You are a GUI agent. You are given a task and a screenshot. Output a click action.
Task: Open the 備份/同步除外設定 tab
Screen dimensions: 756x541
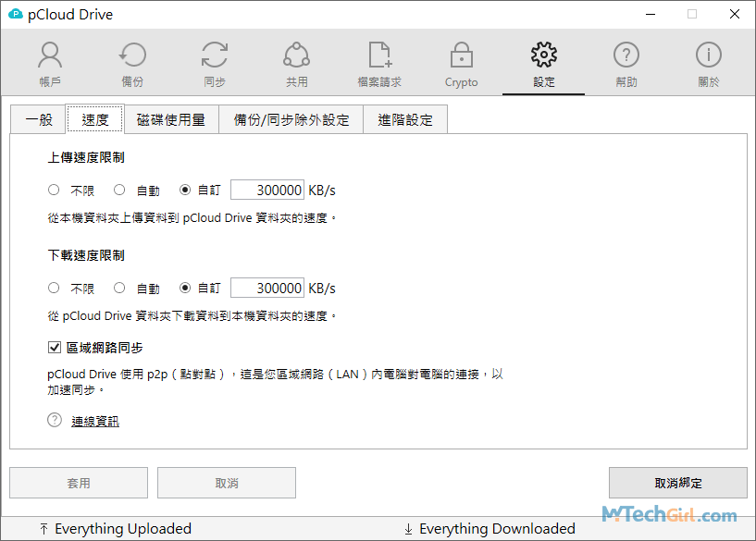291,119
